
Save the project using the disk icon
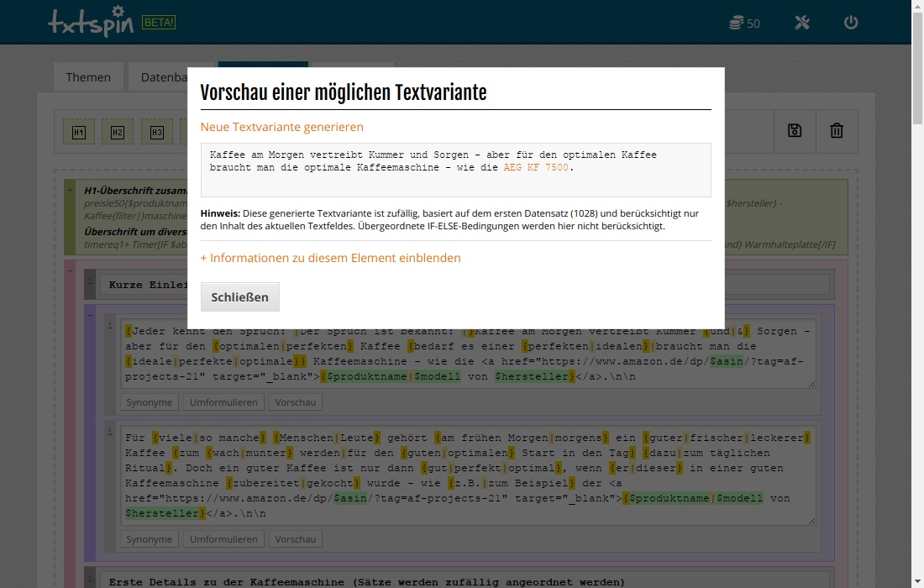pos(795,131)
